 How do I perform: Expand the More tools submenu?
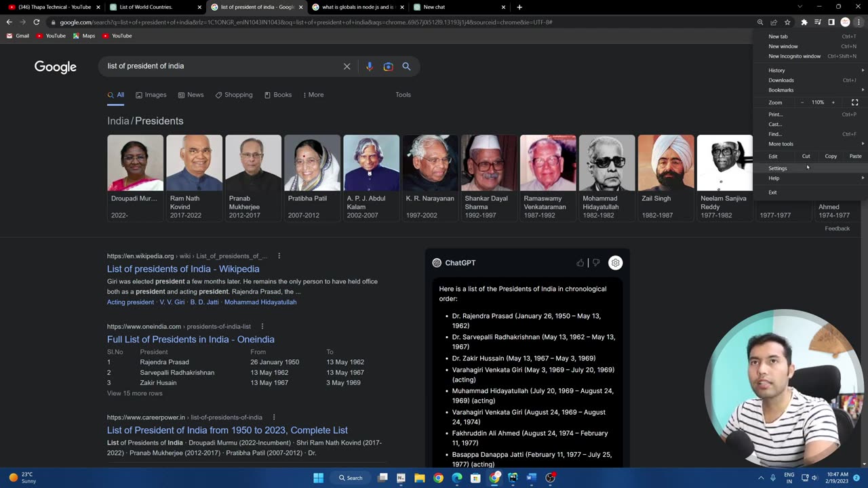coord(810,144)
